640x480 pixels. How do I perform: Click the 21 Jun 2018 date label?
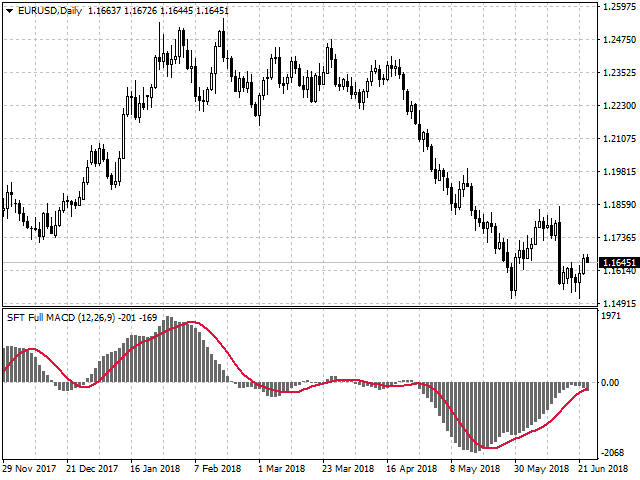[x=603, y=469]
